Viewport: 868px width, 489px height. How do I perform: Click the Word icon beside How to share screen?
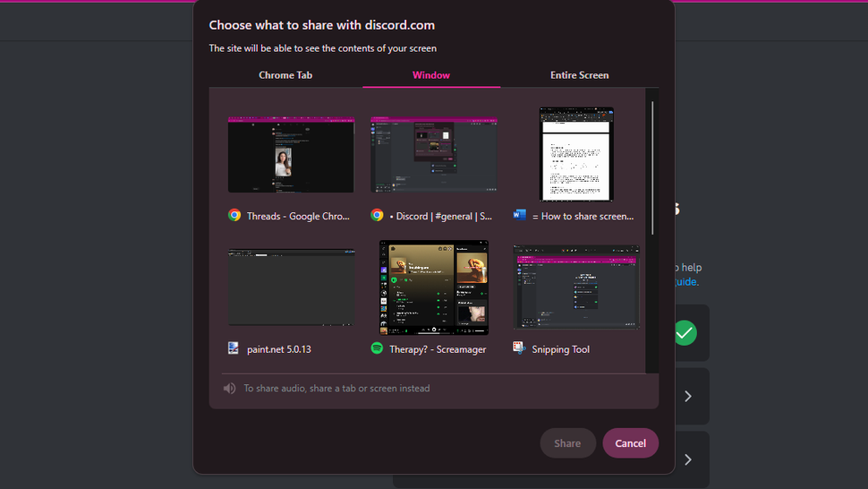click(519, 215)
